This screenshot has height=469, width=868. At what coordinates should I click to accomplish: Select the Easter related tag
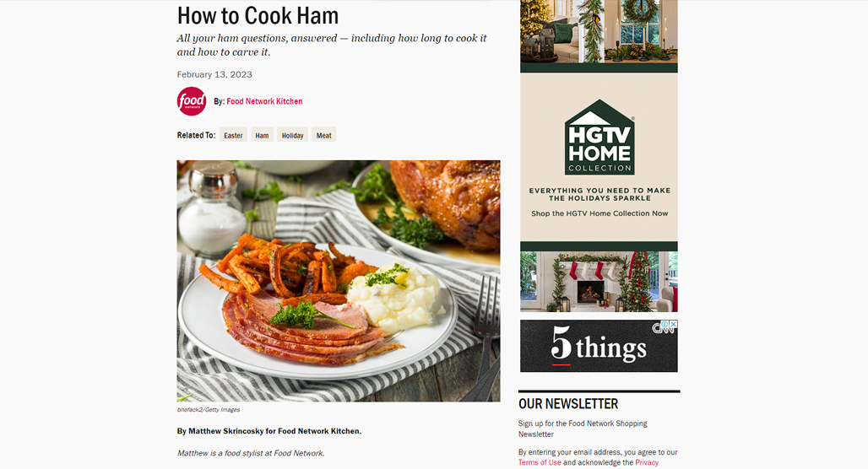pyautogui.click(x=233, y=135)
